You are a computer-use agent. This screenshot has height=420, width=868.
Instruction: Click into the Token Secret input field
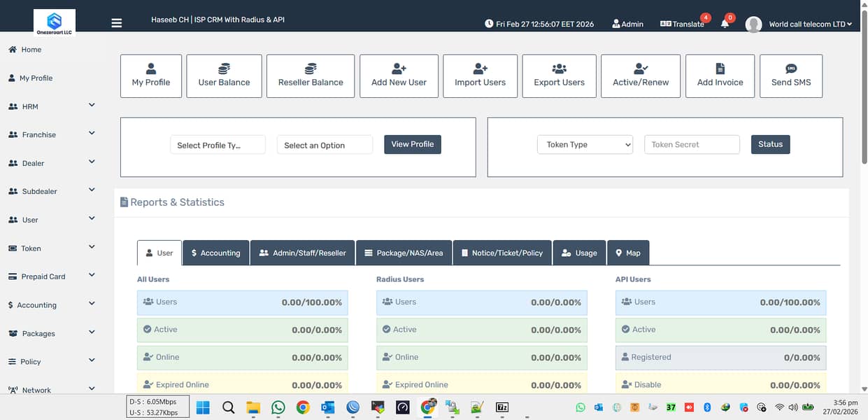(x=691, y=145)
